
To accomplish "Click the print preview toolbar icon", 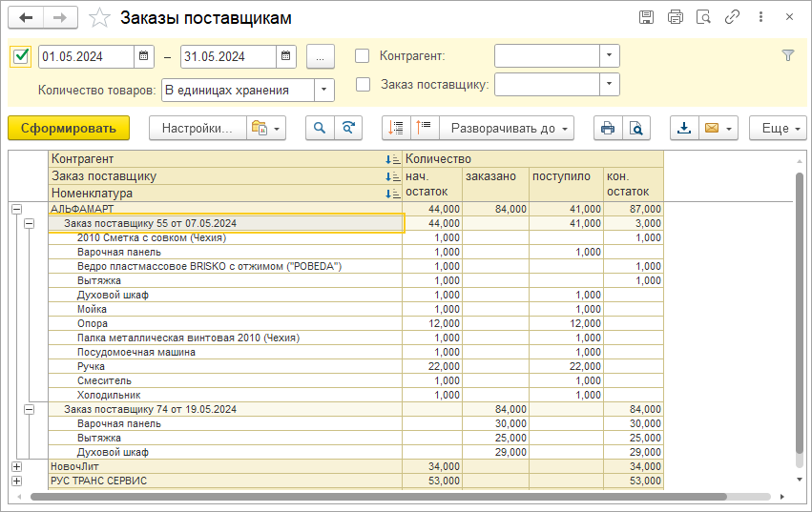I will (x=635, y=128).
